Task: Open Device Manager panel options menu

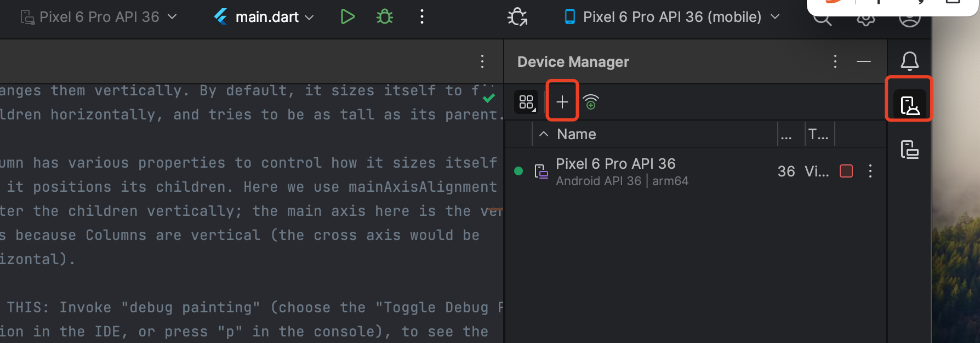Action: tap(835, 61)
